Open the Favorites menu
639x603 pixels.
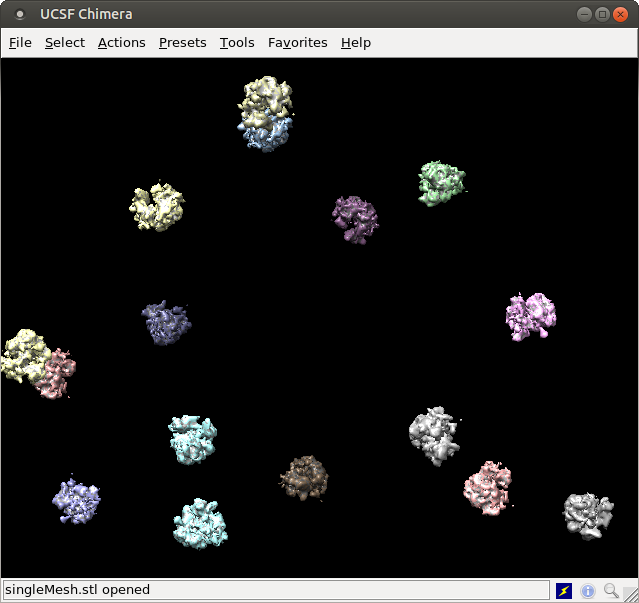pyautogui.click(x=297, y=42)
